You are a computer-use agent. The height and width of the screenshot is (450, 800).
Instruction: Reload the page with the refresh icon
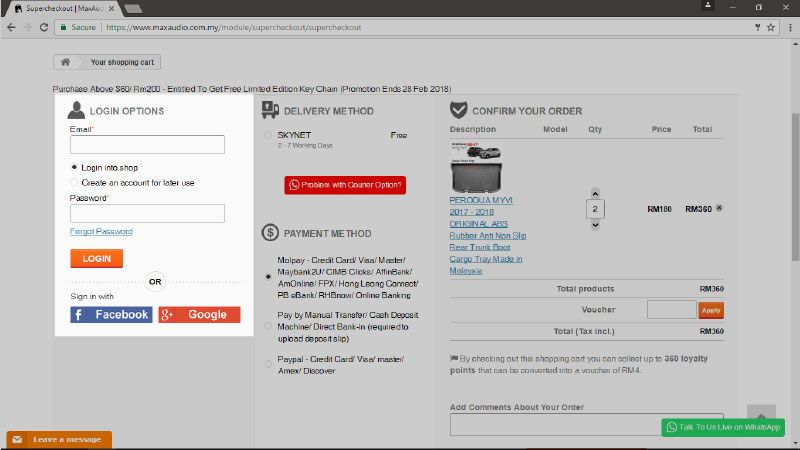click(x=44, y=28)
